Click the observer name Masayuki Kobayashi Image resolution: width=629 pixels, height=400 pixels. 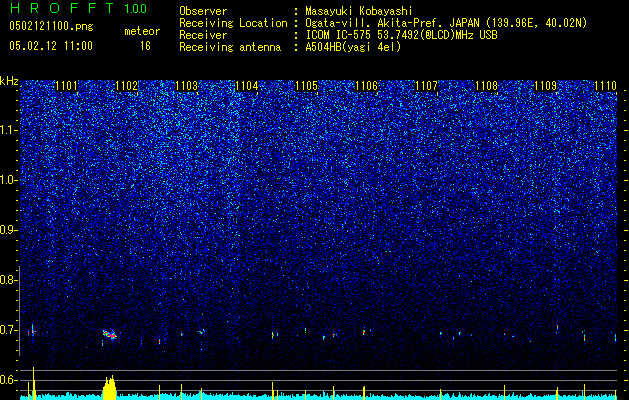[359, 11]
